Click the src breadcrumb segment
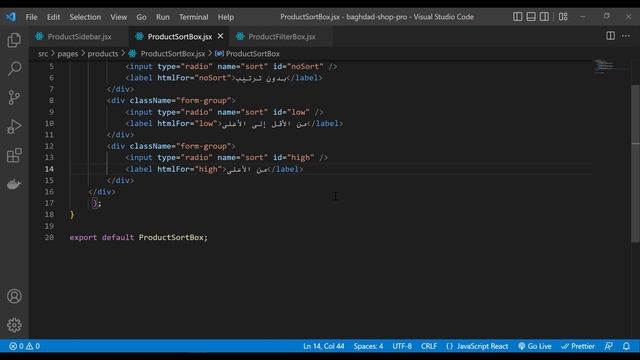Screen dimensions: 640x360 [43, 53]
